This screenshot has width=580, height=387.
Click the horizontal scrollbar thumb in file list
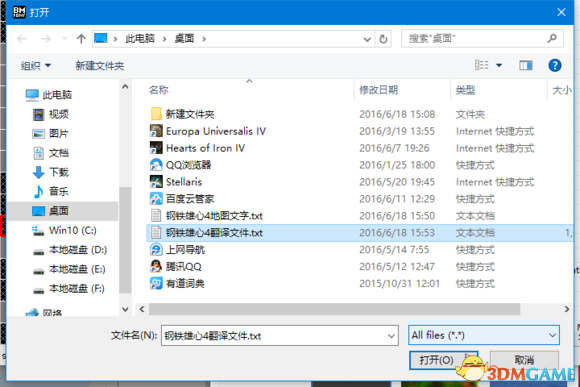click(x=334, y=309)
